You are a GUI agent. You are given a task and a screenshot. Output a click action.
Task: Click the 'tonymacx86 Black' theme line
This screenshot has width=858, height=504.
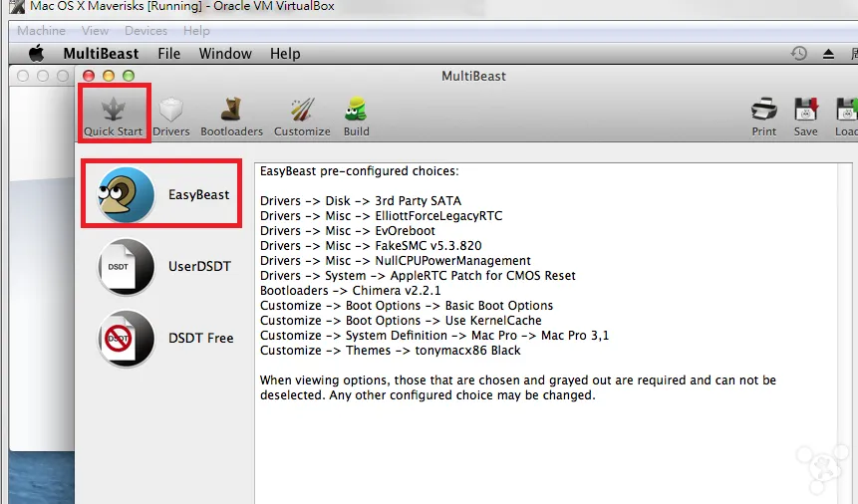[391, 351]
